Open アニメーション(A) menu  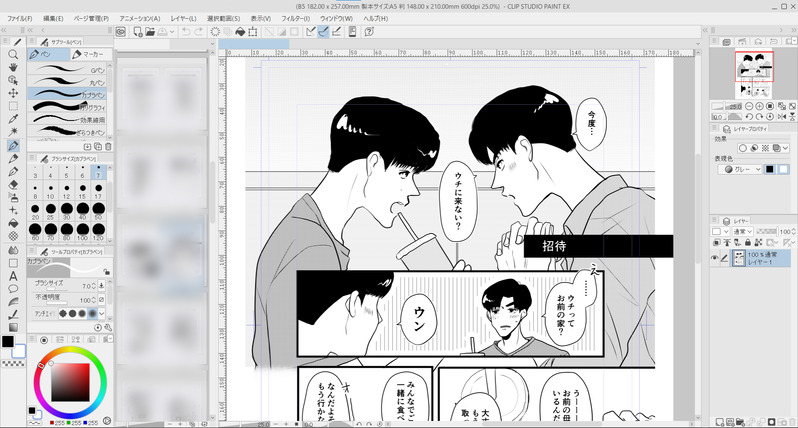tap(139, 18)
